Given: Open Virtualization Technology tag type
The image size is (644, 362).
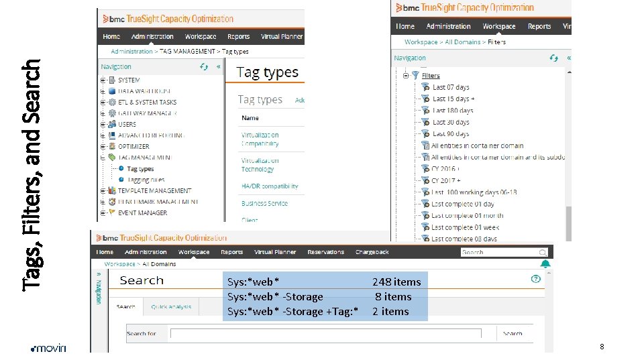Looking at the screenshot, I should 260,165.
